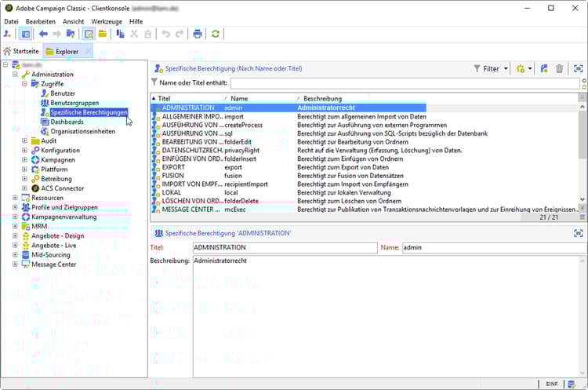Open the Hilfe menu
This screenshot has height=390, width=588.
coord(136,21)
